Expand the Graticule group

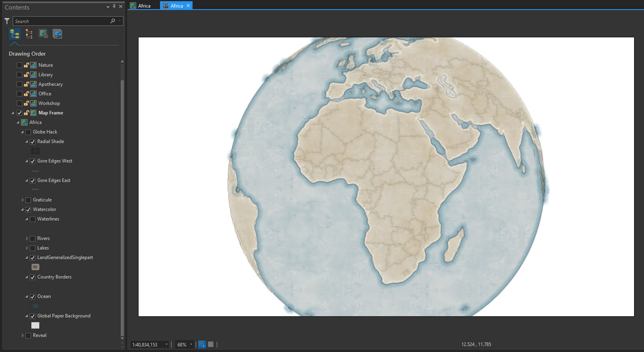tap(23, 200)
